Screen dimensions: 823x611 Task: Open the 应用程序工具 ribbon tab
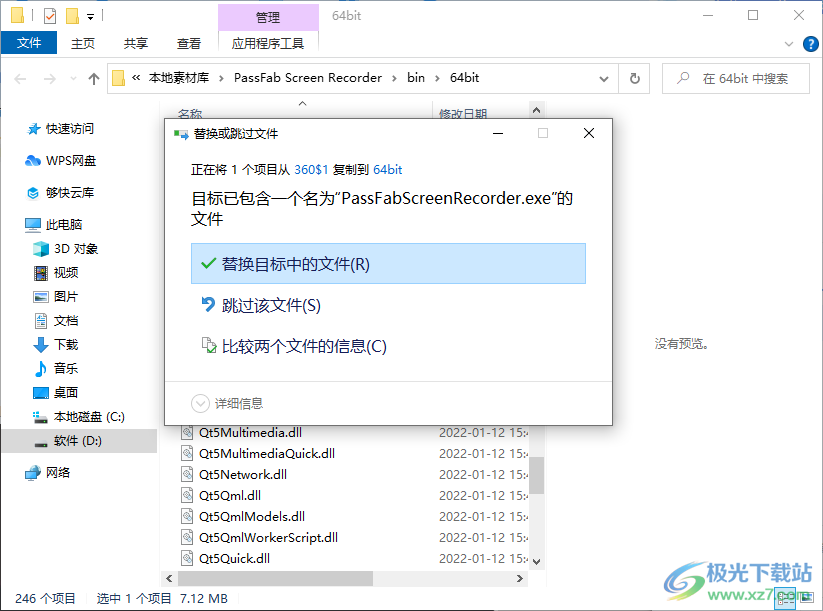tap(268, 44)
